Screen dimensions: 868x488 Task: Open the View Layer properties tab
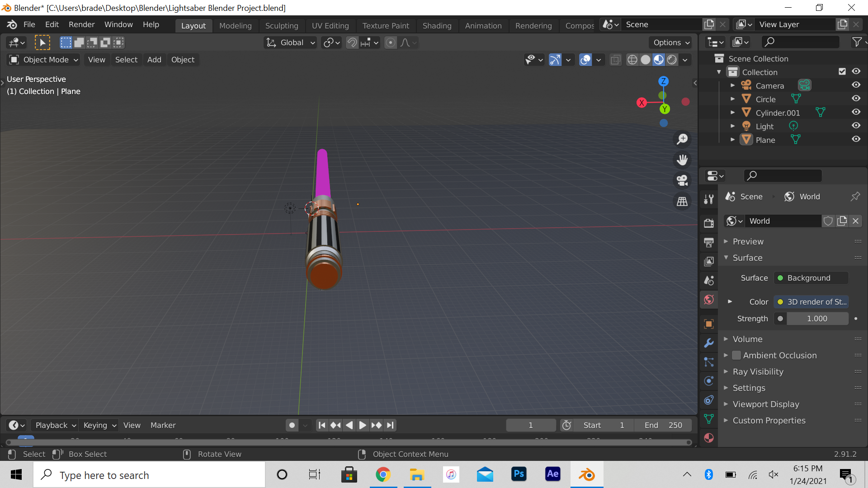tap(709, 261)
